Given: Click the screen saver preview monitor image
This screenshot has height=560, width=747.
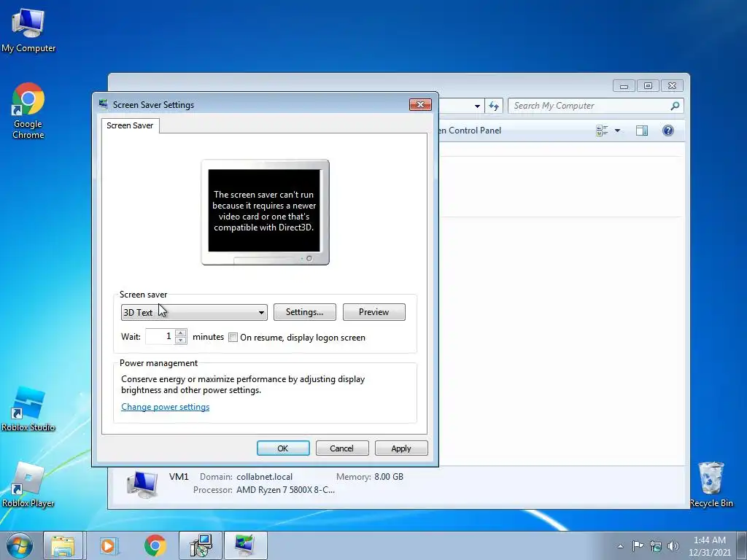Looking at the screenshot, I should pos(265,212).
